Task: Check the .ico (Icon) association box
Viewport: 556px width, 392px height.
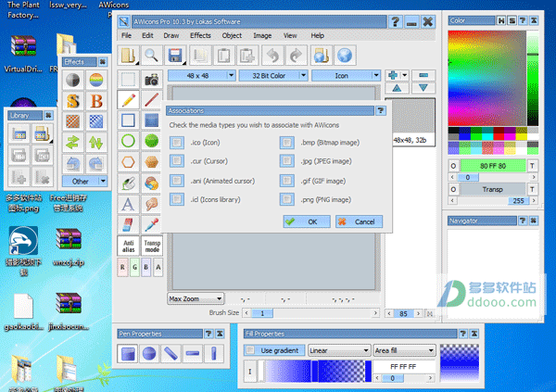Action: pyautogui.click(x=177, y=143)
